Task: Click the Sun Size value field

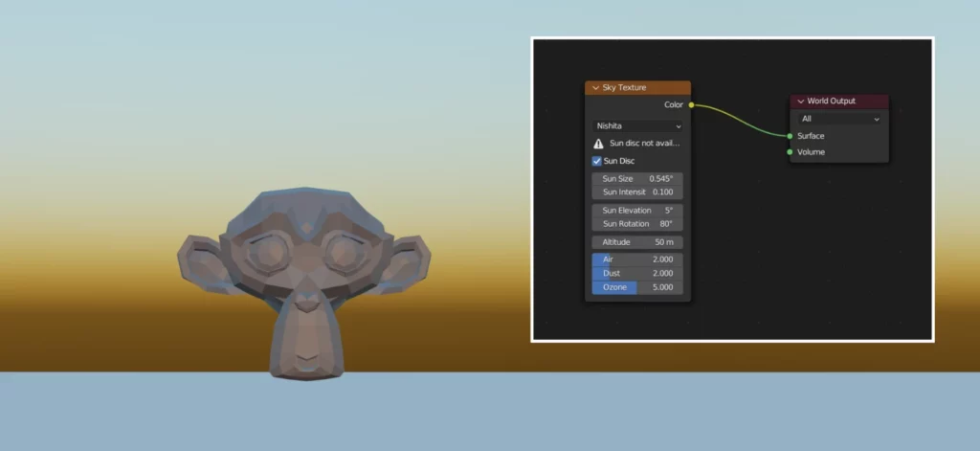Action: tap(637, 179)
